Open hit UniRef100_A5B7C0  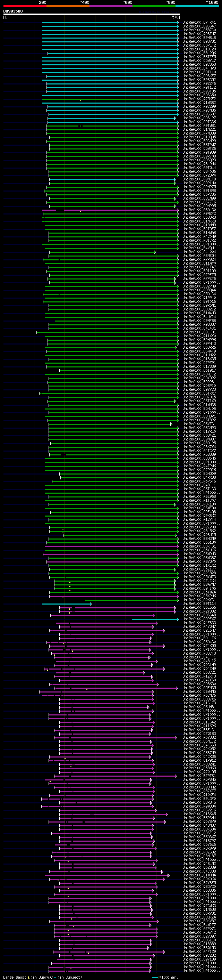(199, 30)
